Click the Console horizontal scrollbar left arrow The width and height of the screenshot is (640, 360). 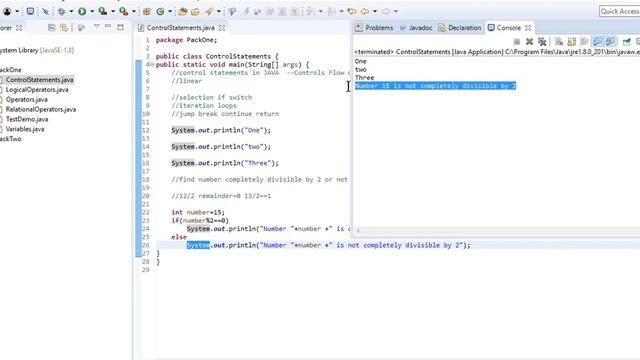click(358, 230)
